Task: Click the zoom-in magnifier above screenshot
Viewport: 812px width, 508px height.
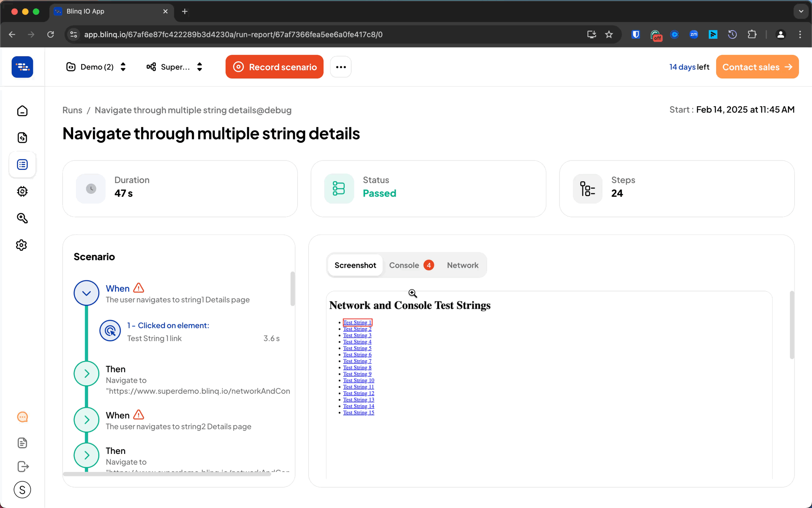Action: tap(412, 293)
